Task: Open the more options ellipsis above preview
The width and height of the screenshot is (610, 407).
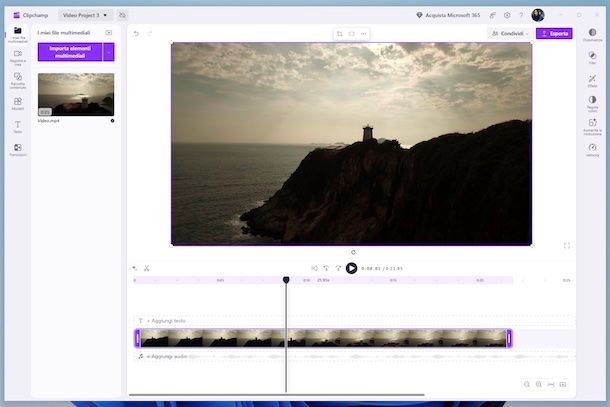Action: click(363, 34)
